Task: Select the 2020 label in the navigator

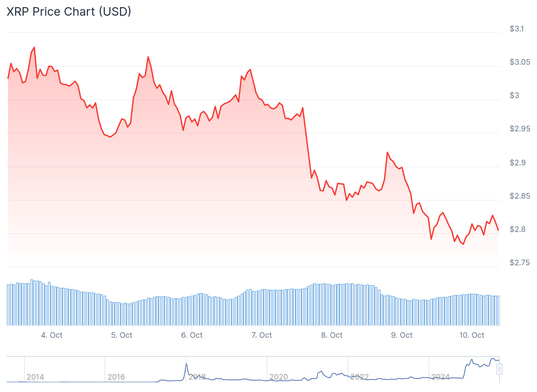Action: click(279, 377)
